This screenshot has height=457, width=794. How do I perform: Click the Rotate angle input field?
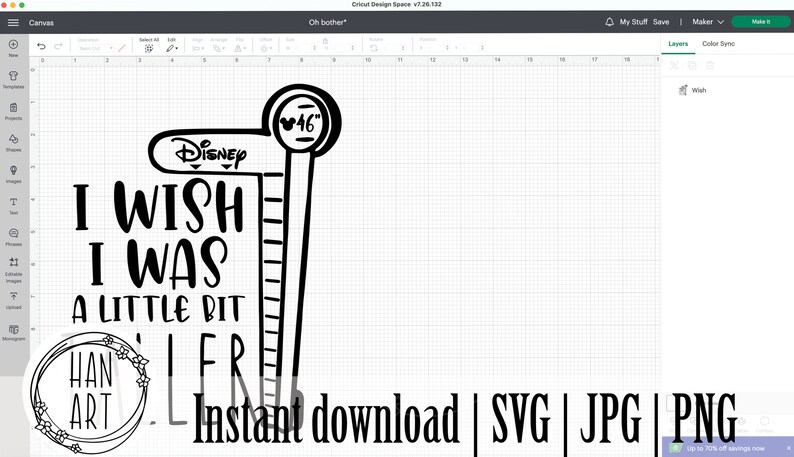tap(393, 48)
